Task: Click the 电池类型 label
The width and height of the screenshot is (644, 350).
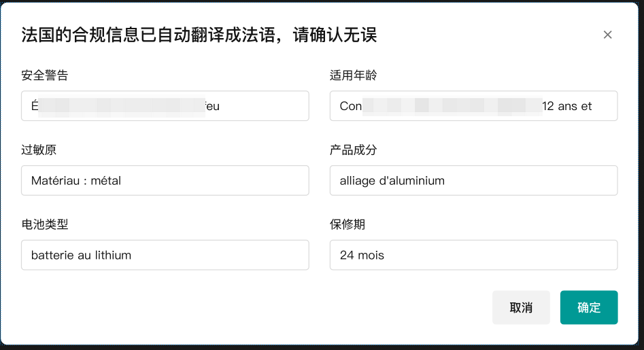Action: [45, 225]
